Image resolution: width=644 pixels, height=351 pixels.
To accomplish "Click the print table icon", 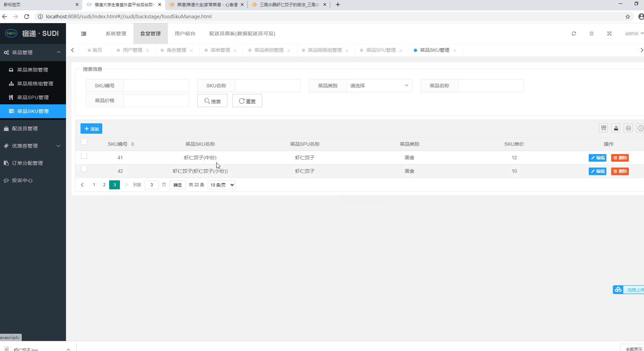I will tap(628, 128).
